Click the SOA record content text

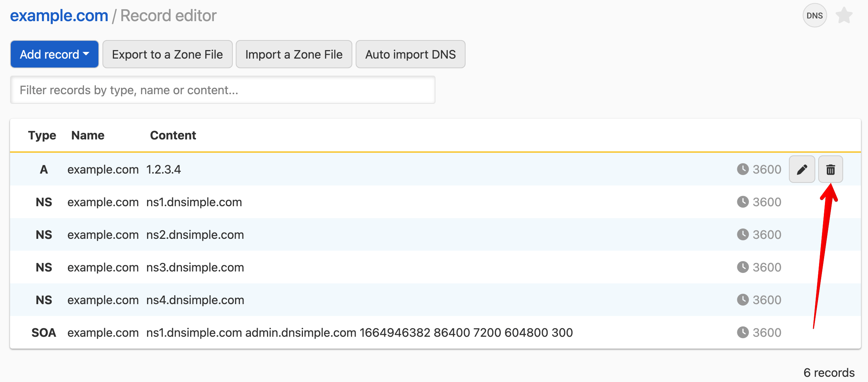click(359, 333)
